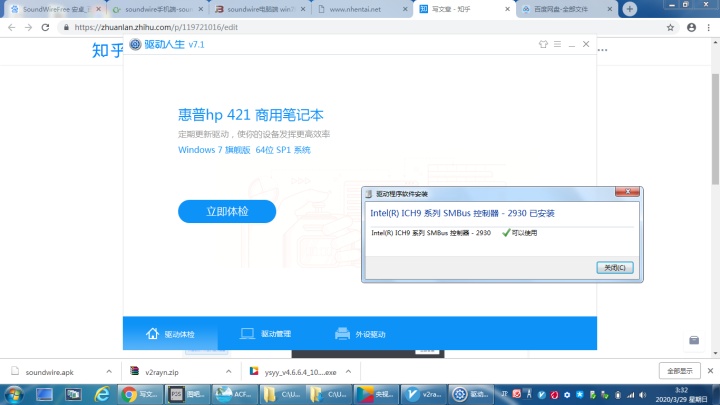Open the Windows Start menu
This screenshot has width=720, height=405.
14,395
